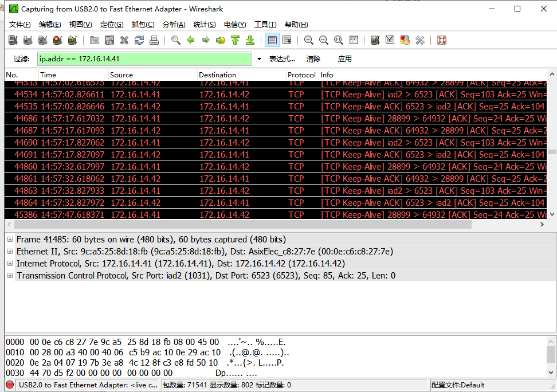Screen dimensions: 557x392
Task: Click the display filter input field
Action: click(x=144, y=59)
